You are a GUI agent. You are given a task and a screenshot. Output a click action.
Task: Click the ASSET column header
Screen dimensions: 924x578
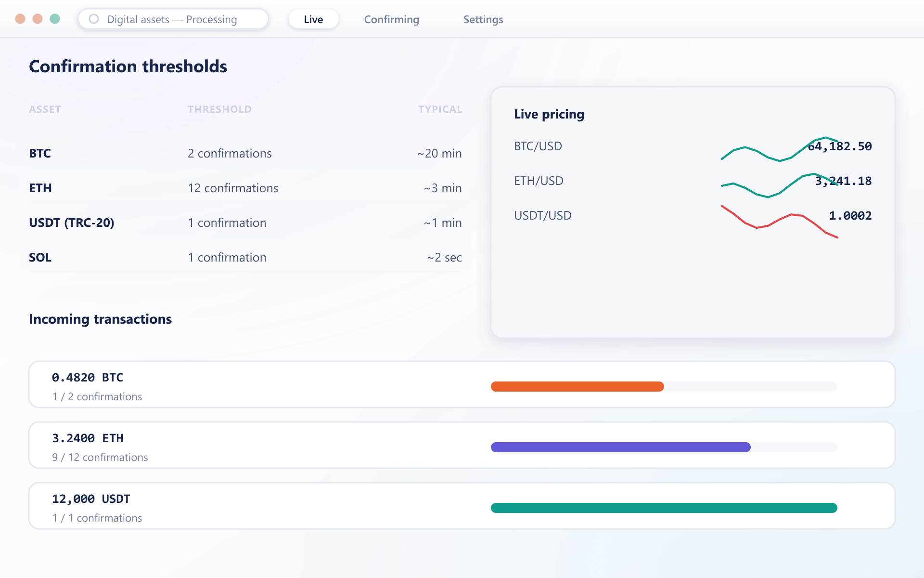(45, 109)
